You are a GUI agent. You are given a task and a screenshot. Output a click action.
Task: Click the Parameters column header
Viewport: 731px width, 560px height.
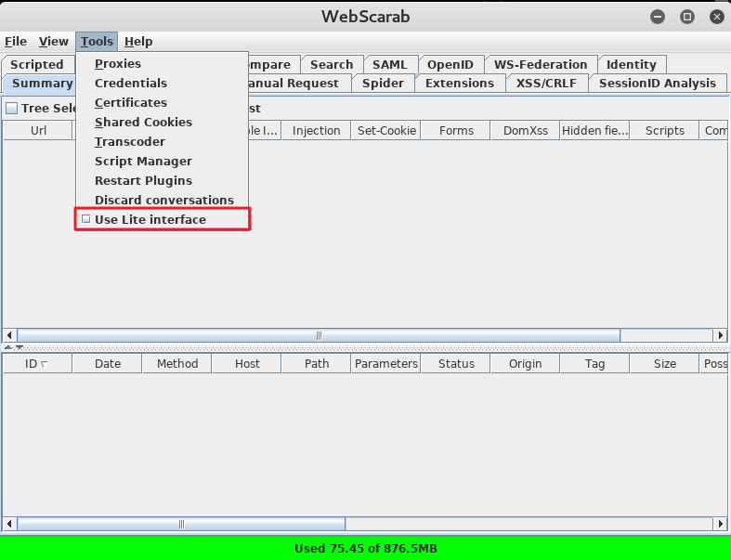coord(386,364)
